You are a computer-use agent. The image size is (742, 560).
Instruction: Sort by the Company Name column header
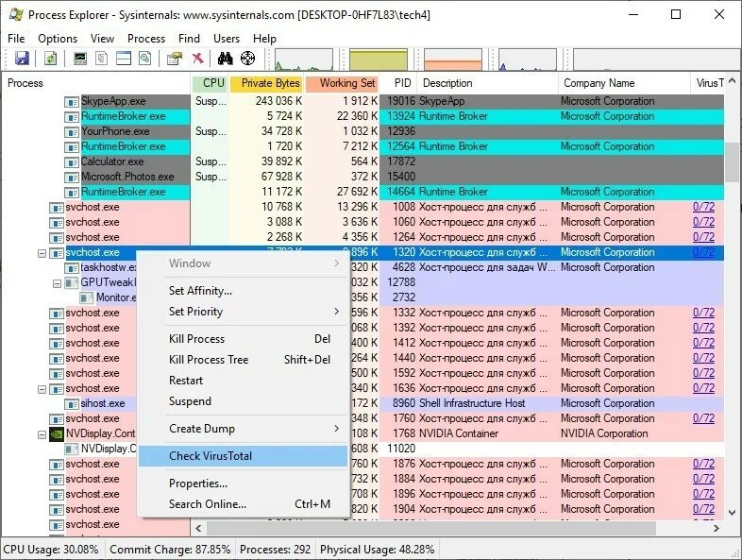624,83
